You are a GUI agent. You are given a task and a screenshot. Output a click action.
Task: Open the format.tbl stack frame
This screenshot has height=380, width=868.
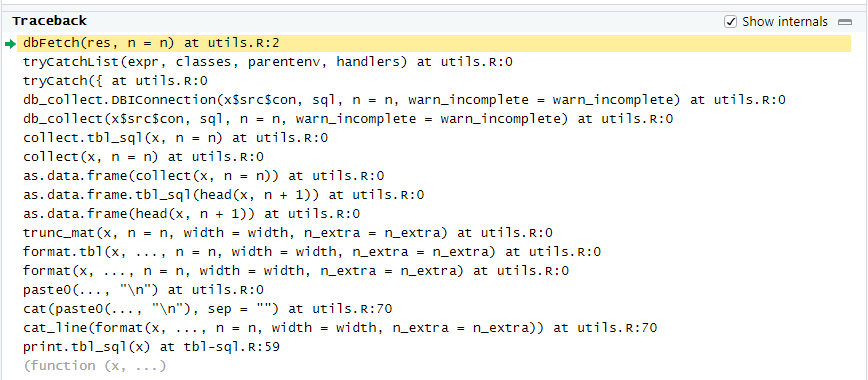click(312, 252)
